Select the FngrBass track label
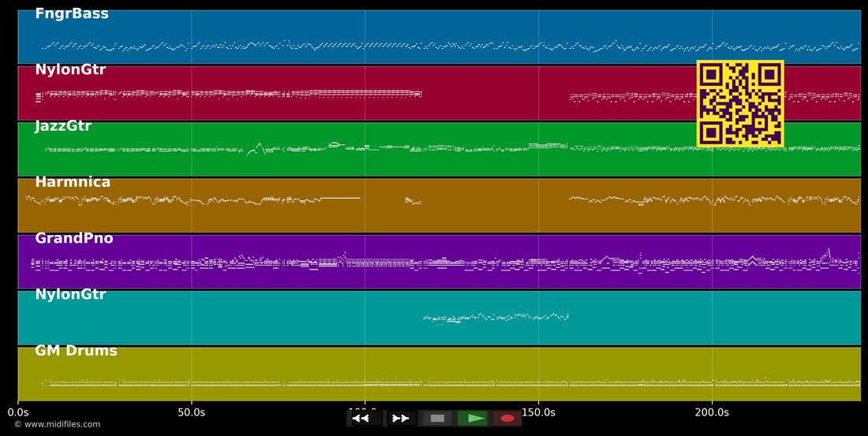The image size is (868, 436). pyautogui.click(x=72, y=14)
